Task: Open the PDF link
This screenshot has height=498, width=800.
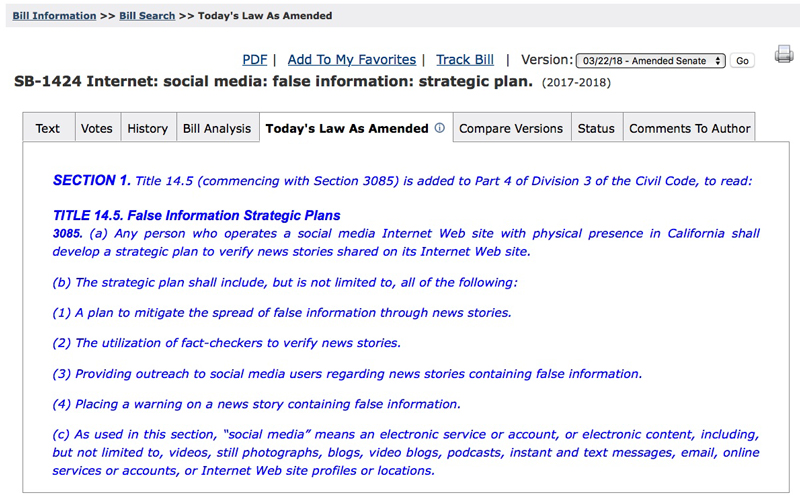Action: click(254, 60)
